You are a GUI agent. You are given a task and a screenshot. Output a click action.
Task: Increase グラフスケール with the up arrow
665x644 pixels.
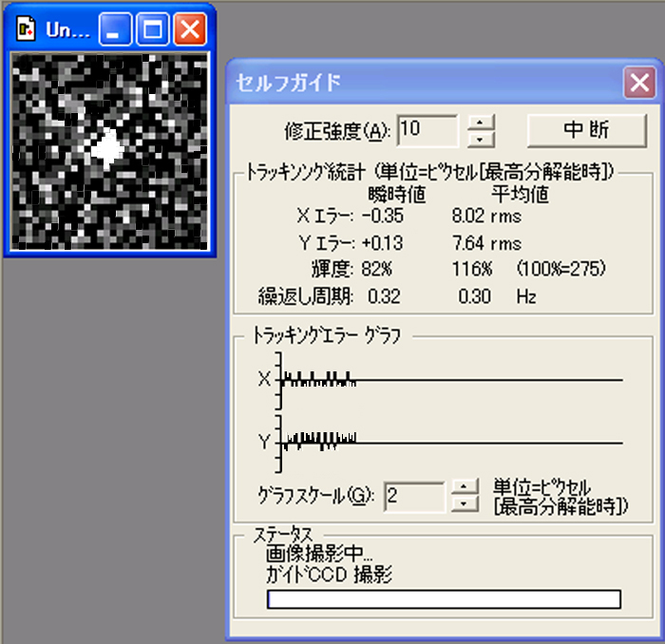(x=465, y=486)
